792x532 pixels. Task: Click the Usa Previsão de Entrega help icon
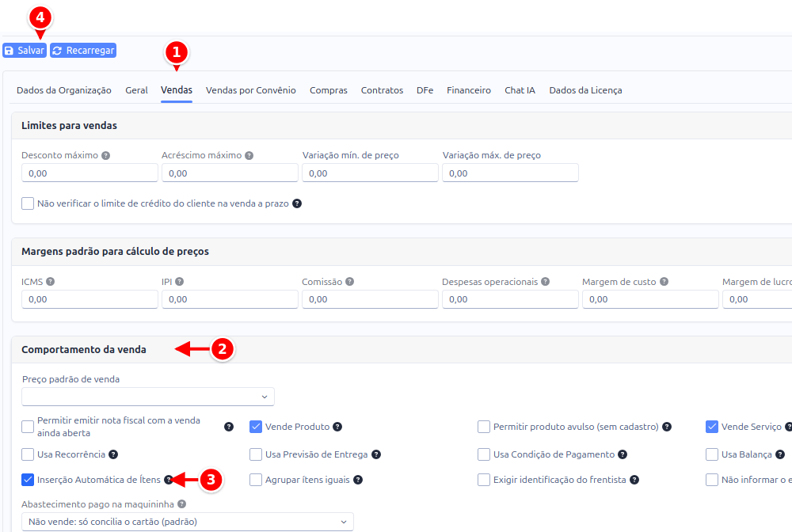(375, 454)
